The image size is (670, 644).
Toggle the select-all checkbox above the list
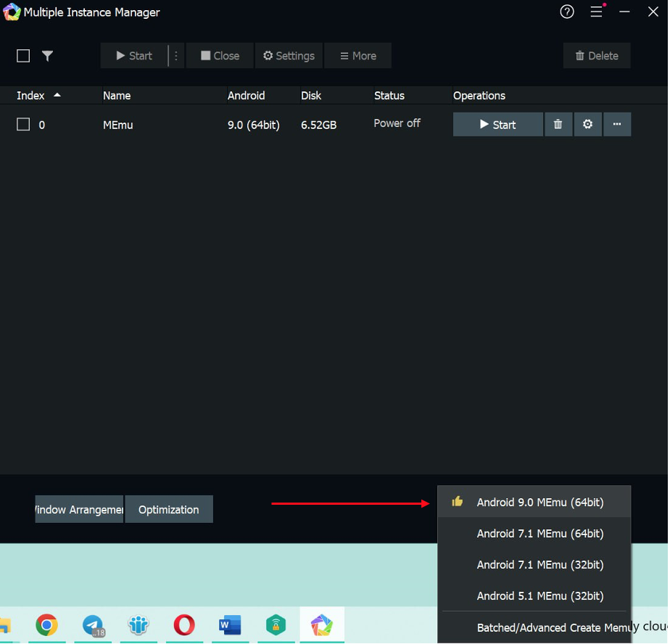[x=22, y=56]
